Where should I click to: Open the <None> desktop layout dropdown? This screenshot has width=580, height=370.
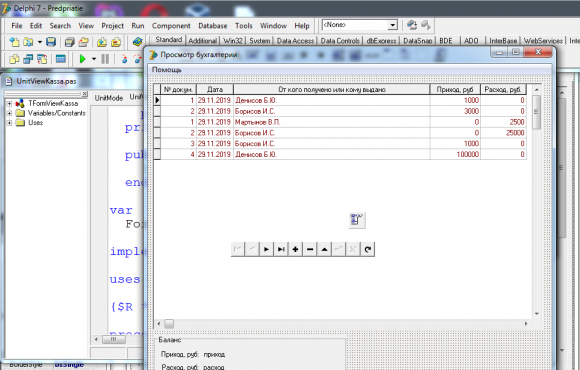coord(392,25)
